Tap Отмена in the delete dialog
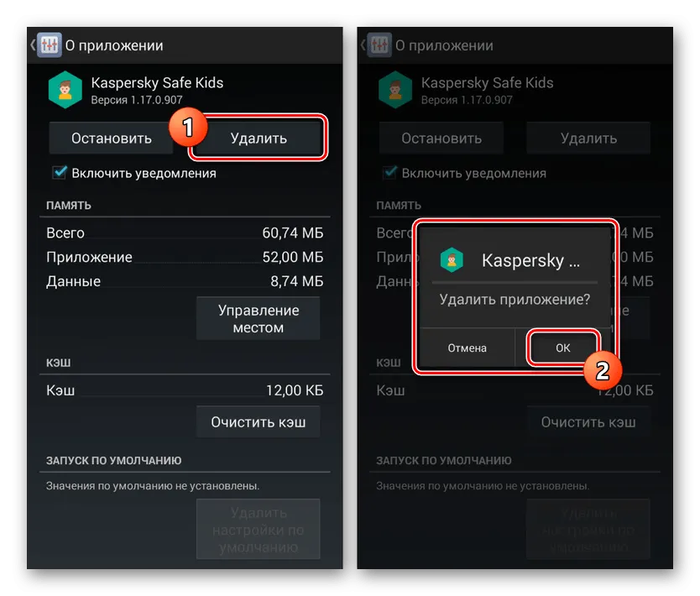This screenshot has width=700, height=596. [x=467, y=348]
